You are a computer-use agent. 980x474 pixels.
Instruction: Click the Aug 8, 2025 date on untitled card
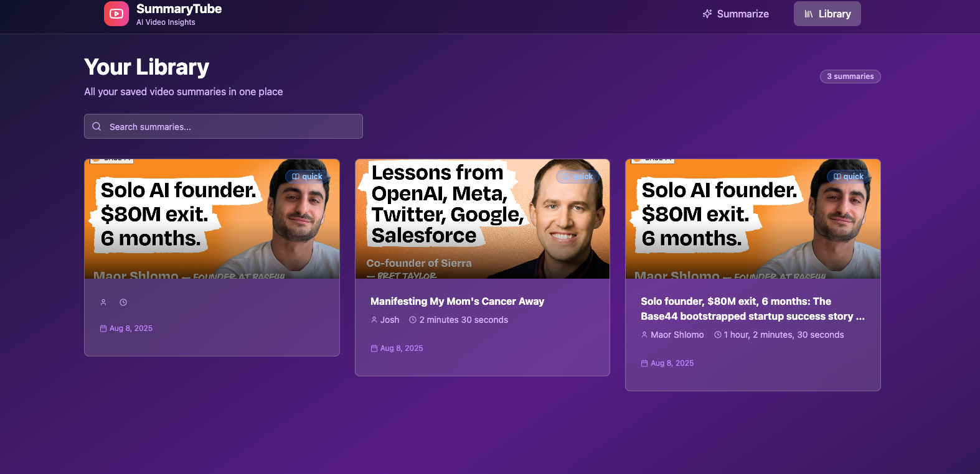pos(131,328)
